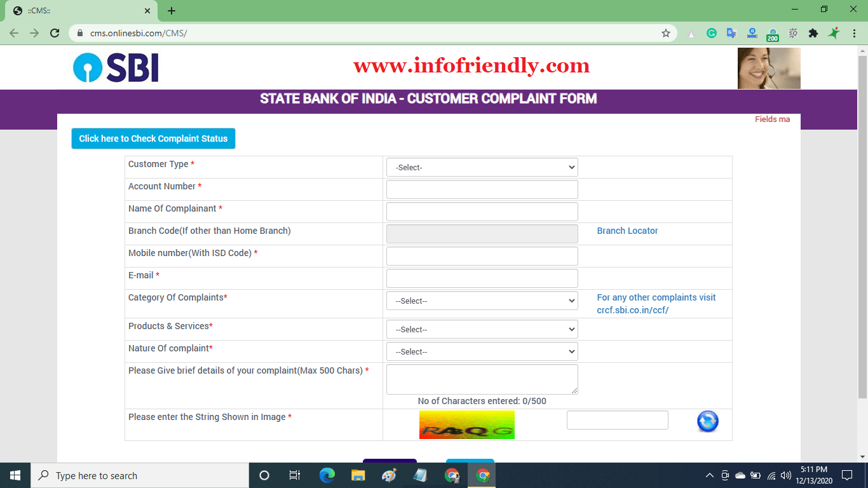This screenshot has height=488, width=868.
Task: Open the Google Translate extension
Action: [731, 32]
